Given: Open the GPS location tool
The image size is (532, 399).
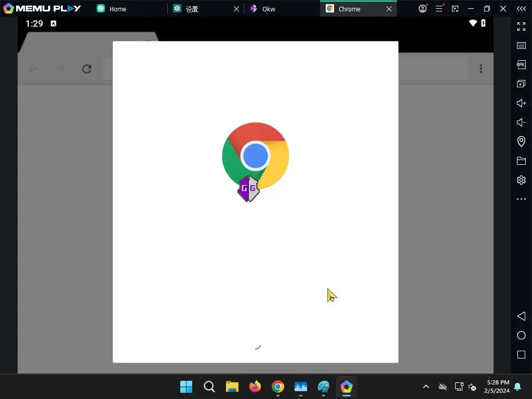Looking at the screenshot, I should click(x=521, y=141).
